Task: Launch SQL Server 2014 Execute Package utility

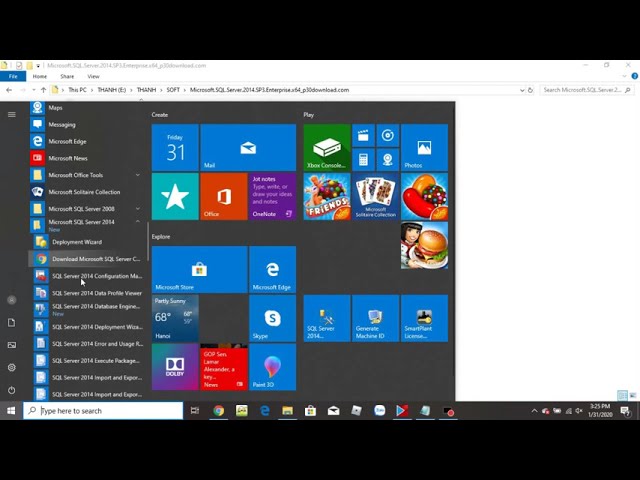Action: click(86, 360)
